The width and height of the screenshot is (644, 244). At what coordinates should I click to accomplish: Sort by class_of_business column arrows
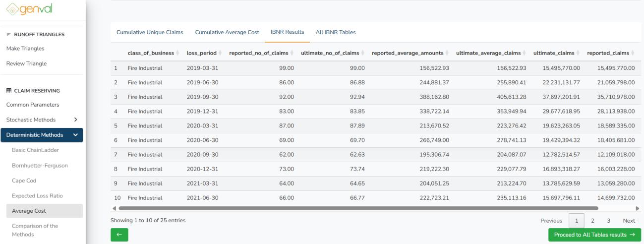[x=177, y=53]
